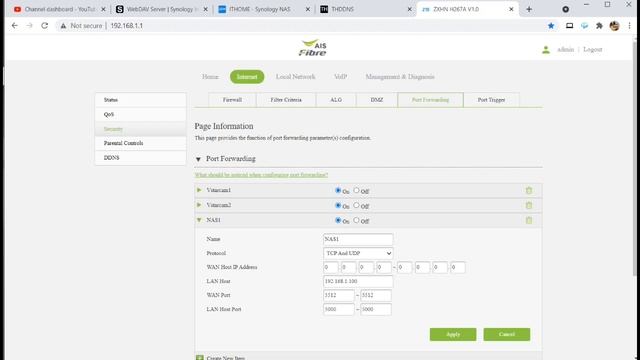This screenshot has height=360, width=640.
Task: Click the Apply button
Action: [453, 334]
